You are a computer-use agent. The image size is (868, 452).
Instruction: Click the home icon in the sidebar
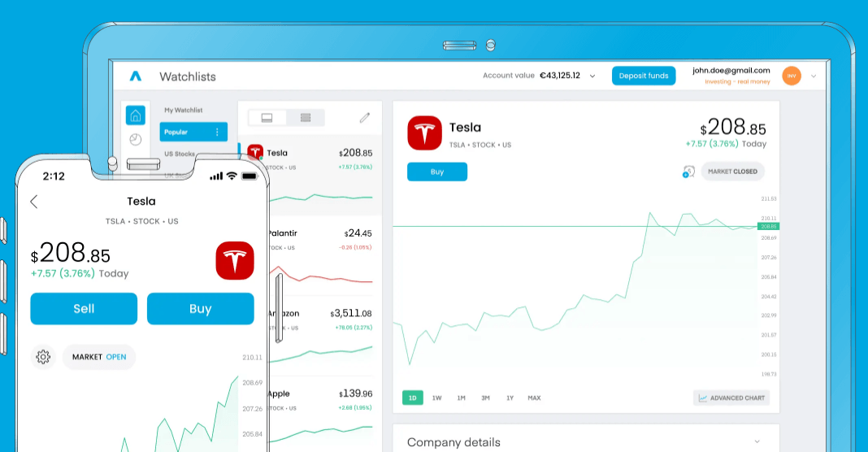(x=136, y=115)
